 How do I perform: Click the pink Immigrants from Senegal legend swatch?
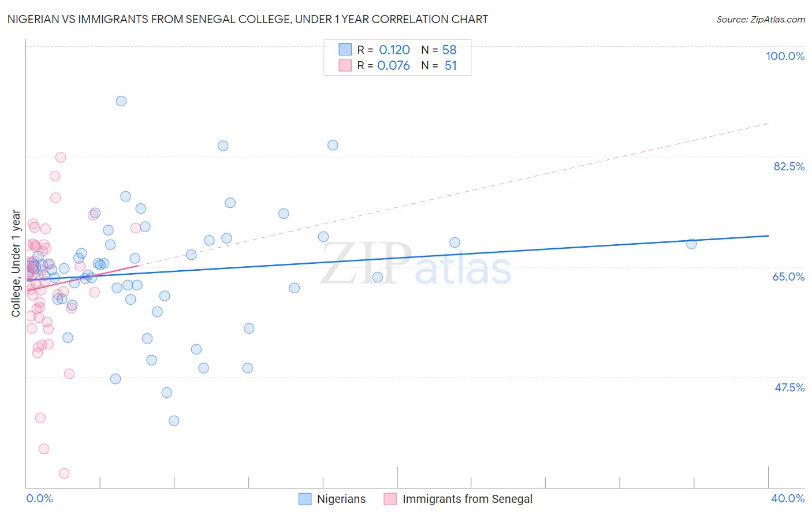[390, 499]
